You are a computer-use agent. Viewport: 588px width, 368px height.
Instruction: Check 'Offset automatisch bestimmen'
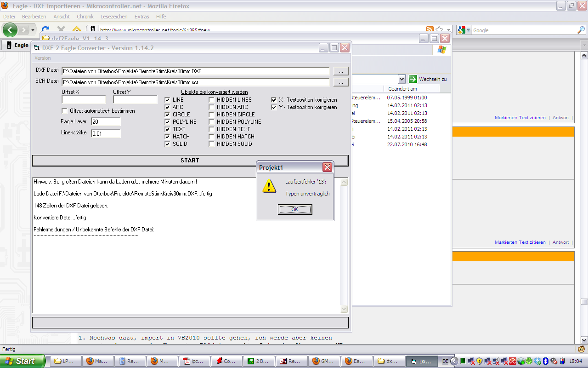point(65,111)
